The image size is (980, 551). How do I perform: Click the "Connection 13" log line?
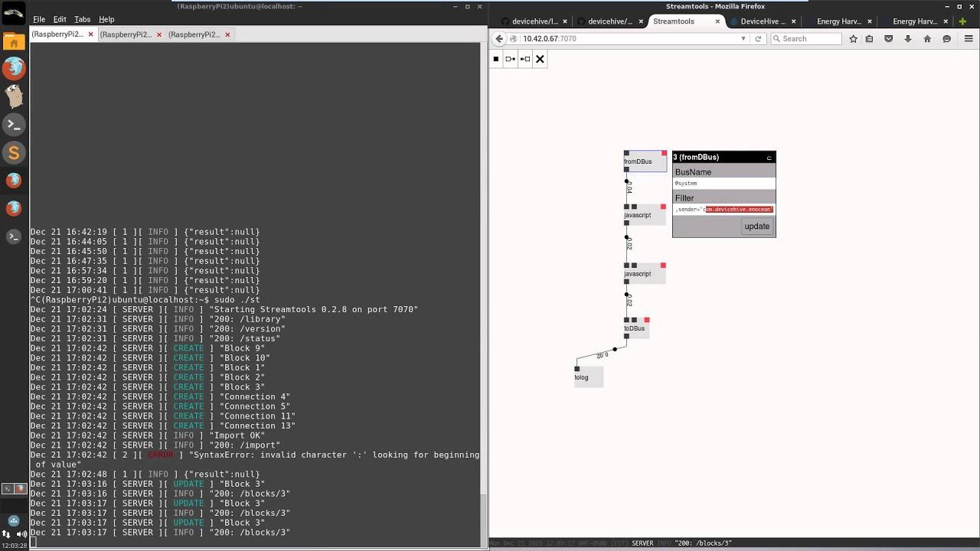[163, 425]
